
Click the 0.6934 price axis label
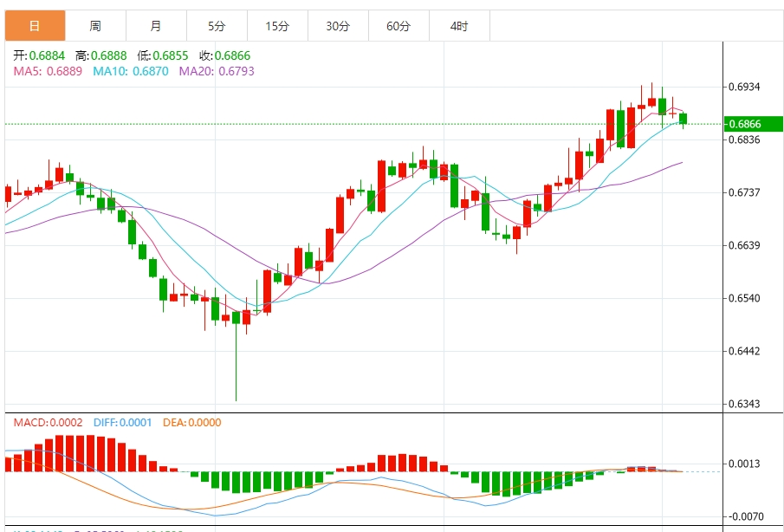(x=744, y=87)
